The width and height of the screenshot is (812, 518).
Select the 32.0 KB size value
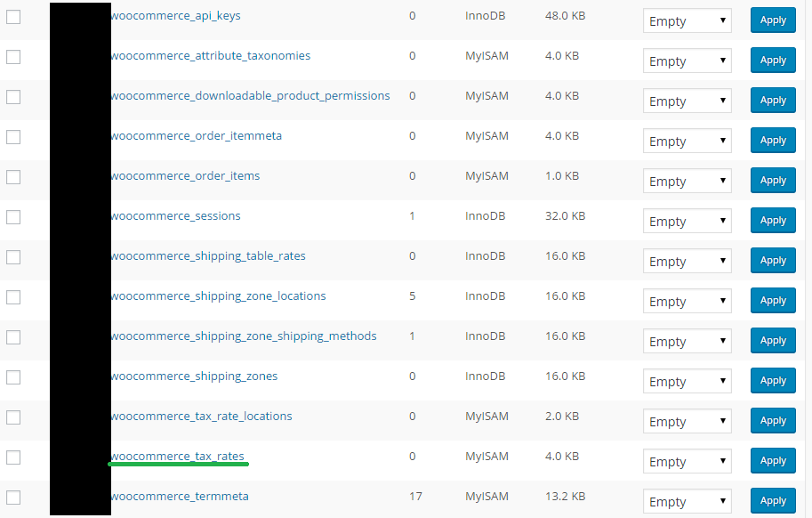[x=565, y=216]
